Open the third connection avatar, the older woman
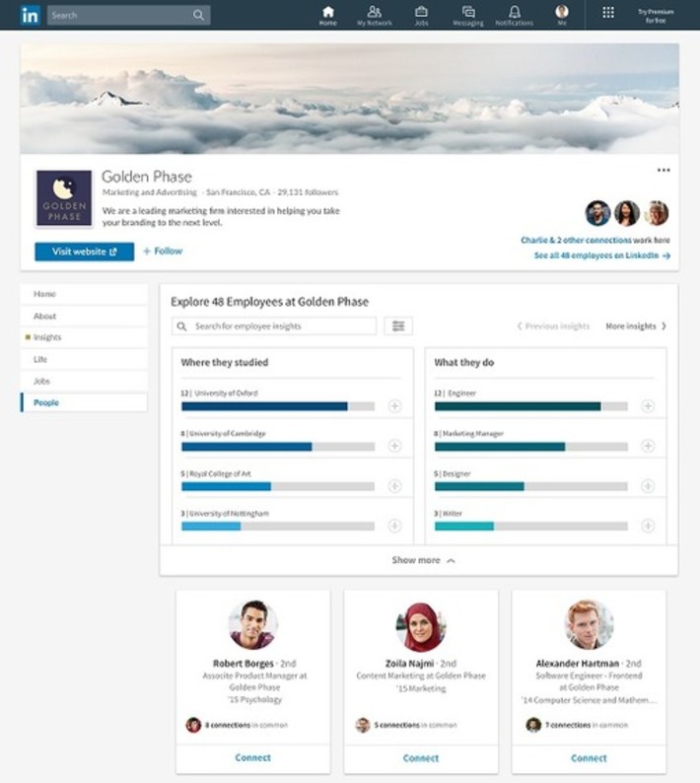700x783 pixels. (x=656, y=213)
